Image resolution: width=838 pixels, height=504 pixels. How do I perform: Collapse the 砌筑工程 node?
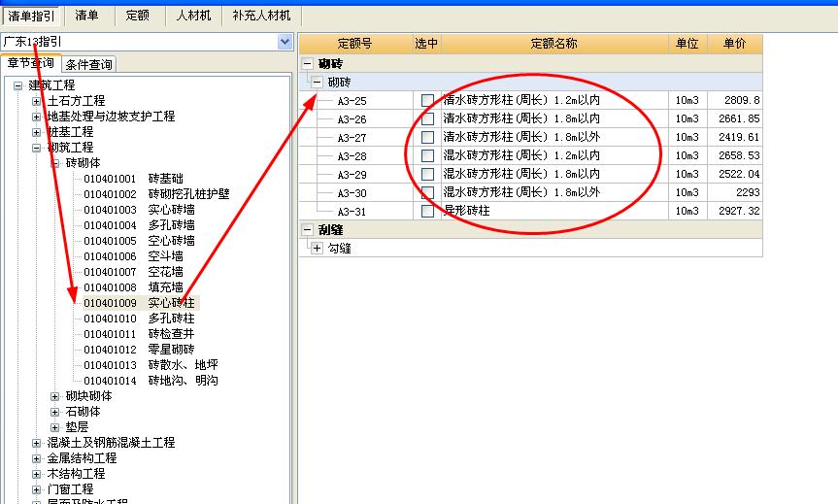click(36, 148)
